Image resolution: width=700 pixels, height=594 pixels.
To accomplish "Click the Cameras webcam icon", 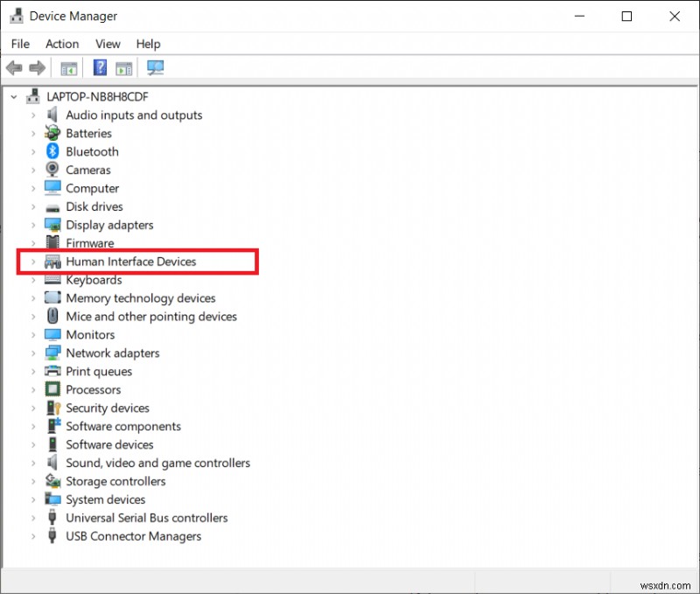I will coord(52,170).
